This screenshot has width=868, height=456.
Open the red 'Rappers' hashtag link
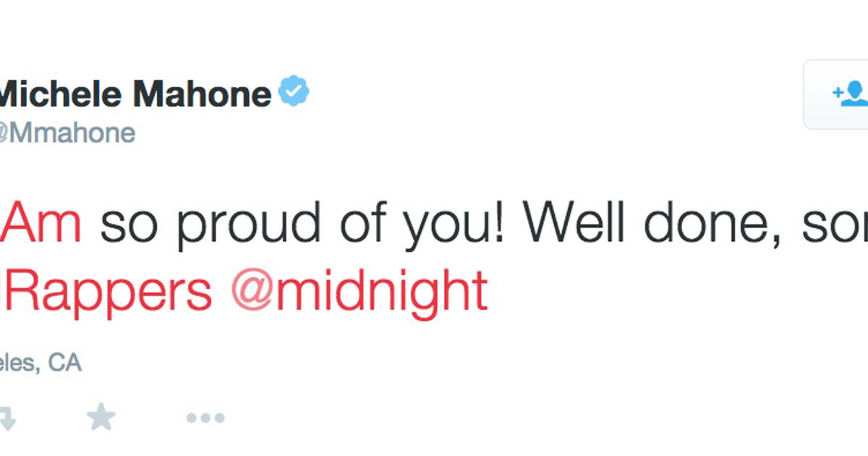(109, 292)
